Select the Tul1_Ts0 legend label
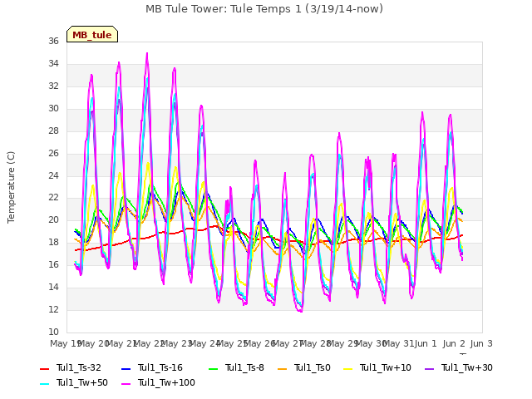This screenshot has height=399, width=532. 313,367
